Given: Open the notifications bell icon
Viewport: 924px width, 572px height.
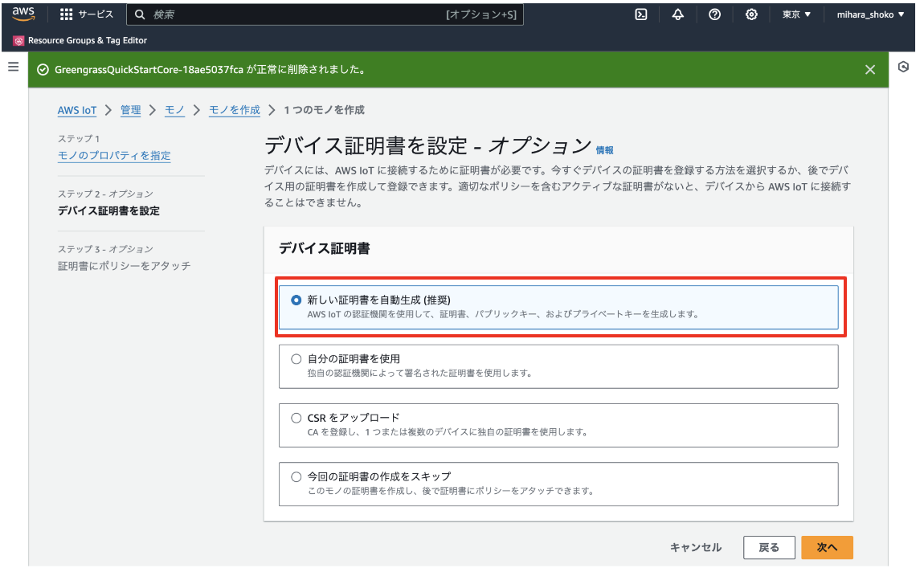Looking at the screenshot, I should (x=678, y=14).
